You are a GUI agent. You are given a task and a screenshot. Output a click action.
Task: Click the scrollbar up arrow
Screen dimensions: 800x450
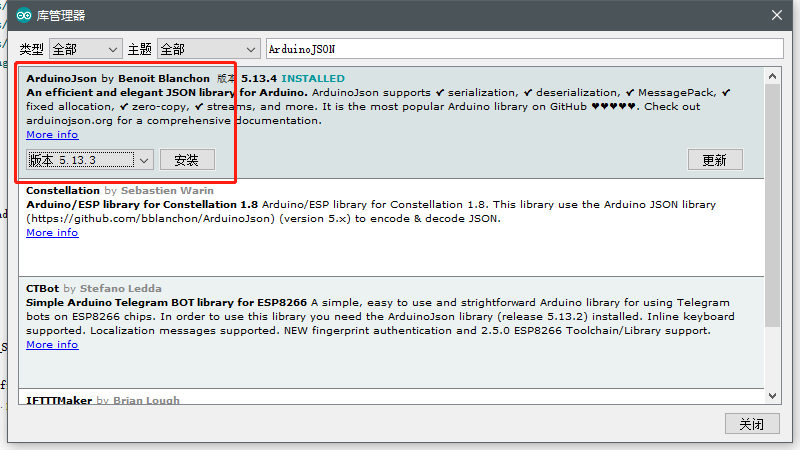point(772,77)
